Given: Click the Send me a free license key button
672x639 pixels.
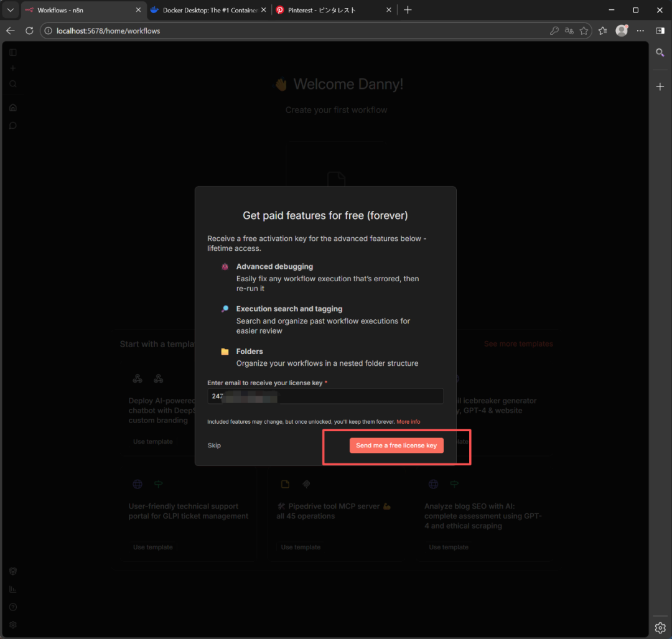Looking at the screenshot, I should click(x=396, y=445).
